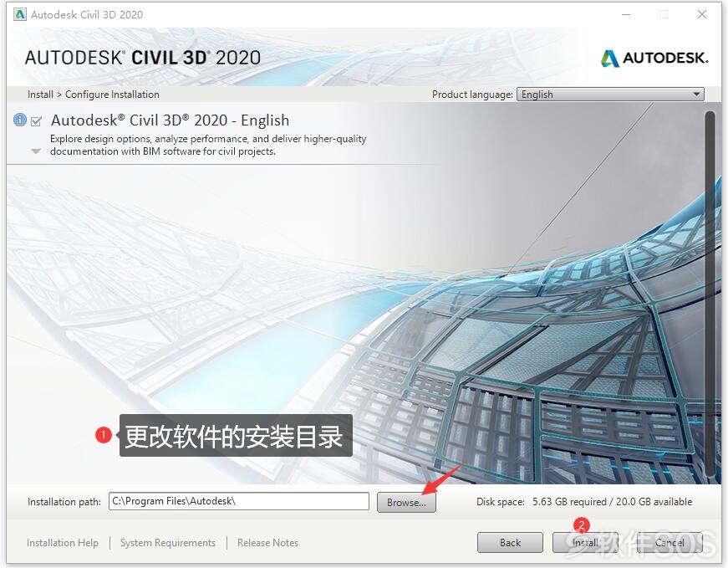The height and width of the screenshot is (568, 728).
Task: Click the blue info icon beside Civil 3D
Action: [x=20, y=120]
